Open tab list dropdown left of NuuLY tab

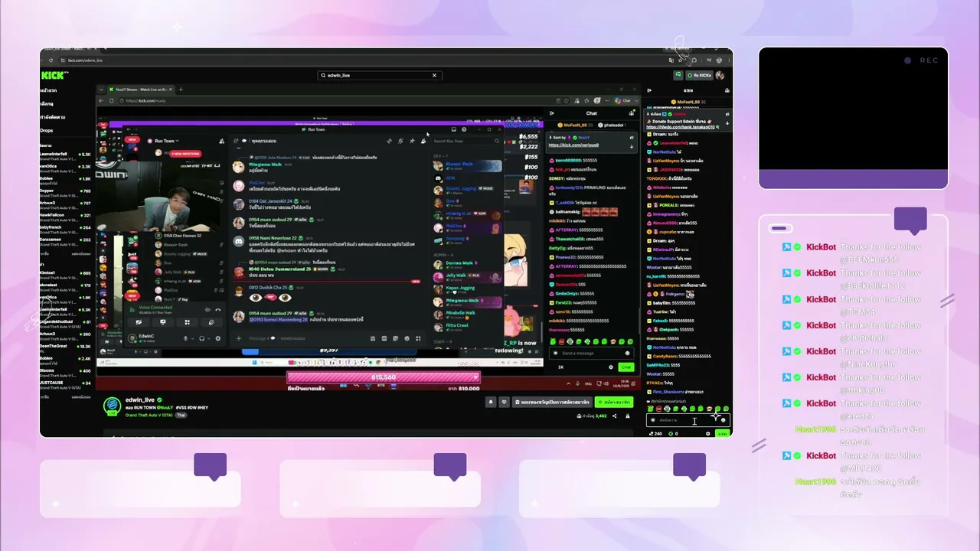pyautogui.click(x=101, y=90)
